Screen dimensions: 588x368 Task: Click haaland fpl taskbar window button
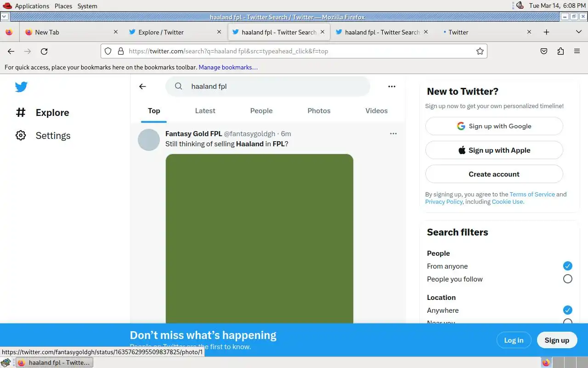pos(54,362)
